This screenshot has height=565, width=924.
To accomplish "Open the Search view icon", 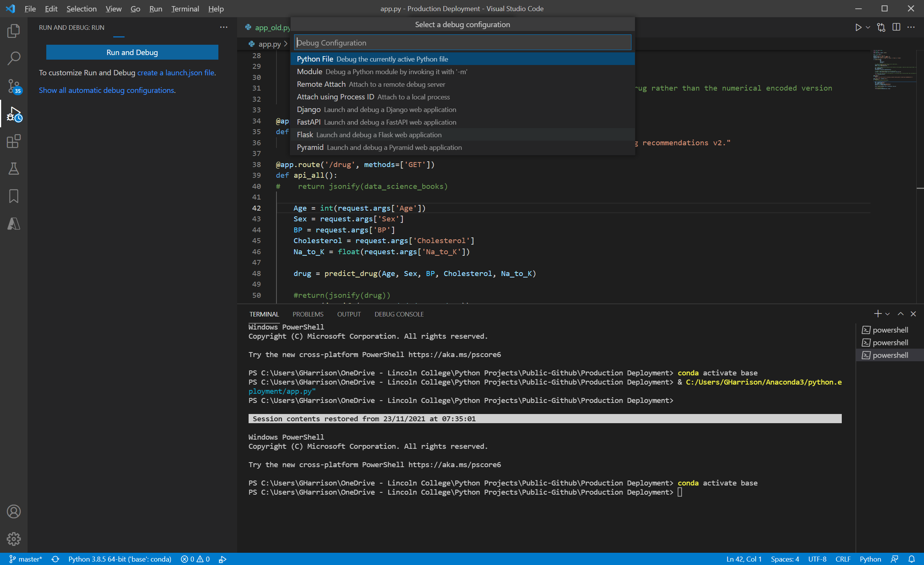I will click(14, 58).
